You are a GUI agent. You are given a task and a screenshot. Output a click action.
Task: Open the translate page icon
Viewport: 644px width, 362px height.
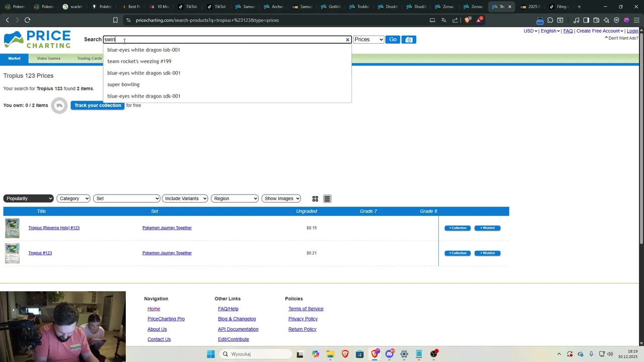444,20
